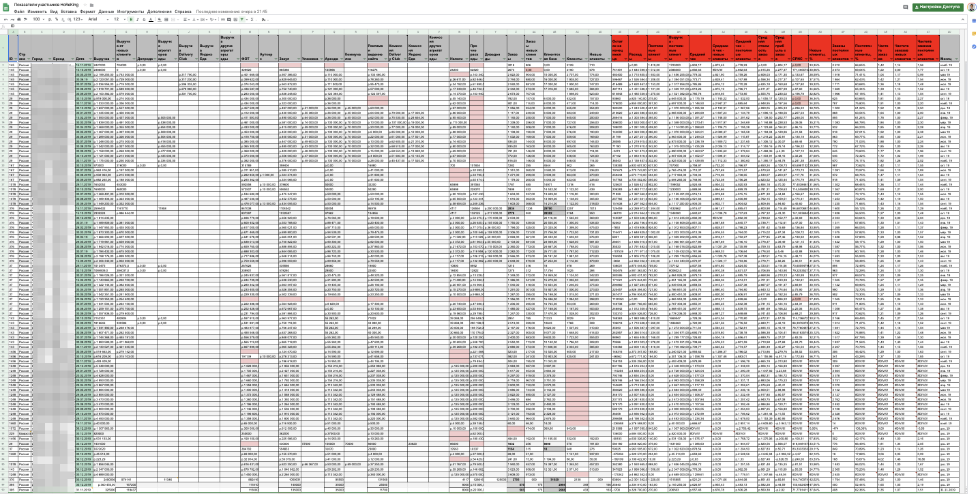Open the Справка menu
The width and height of the screenshot is (980, 494).
[x=183, y=12]
